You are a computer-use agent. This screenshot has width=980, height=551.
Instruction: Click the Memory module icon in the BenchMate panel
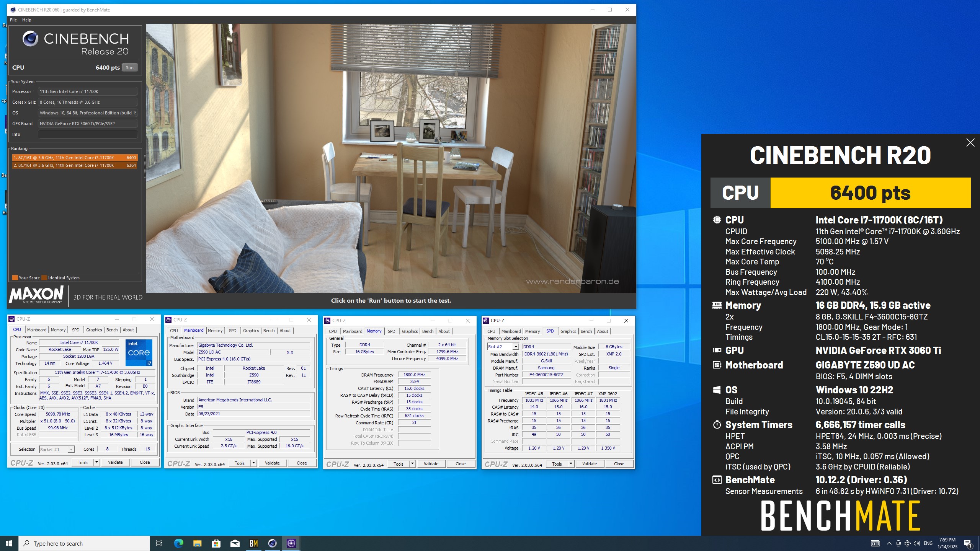tap(717, 305)
